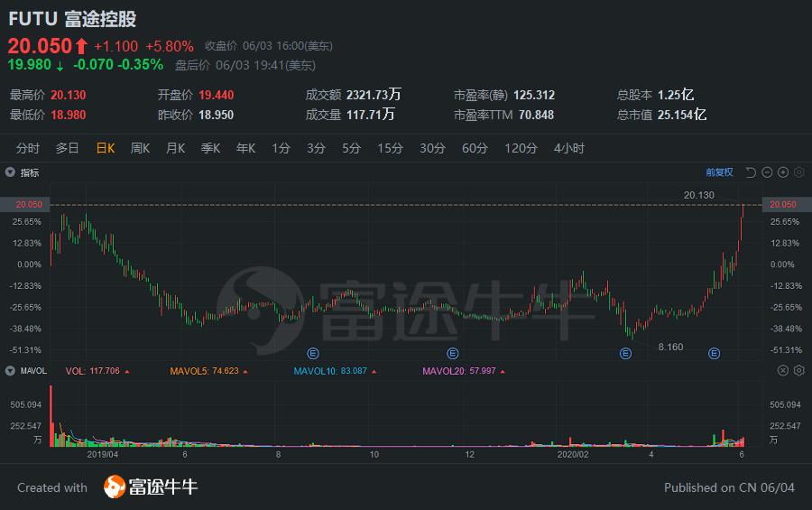This screenshot has width=812, height=510.
Task: Open main chart settings gear icon
Action: tap(799, 172)
